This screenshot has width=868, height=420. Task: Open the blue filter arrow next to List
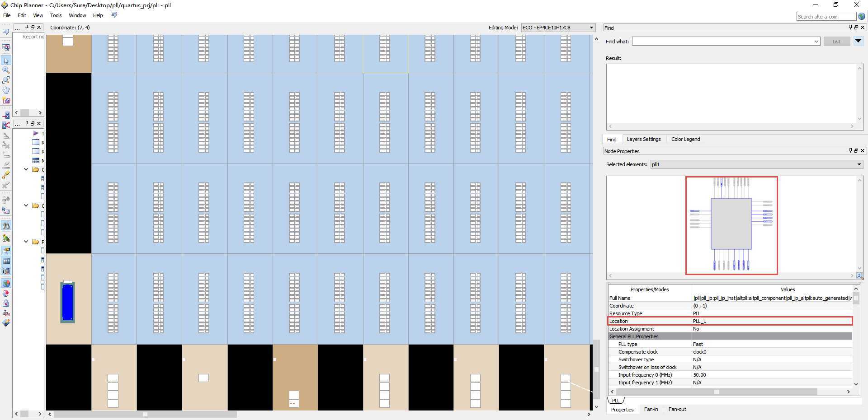click(858, 41)
